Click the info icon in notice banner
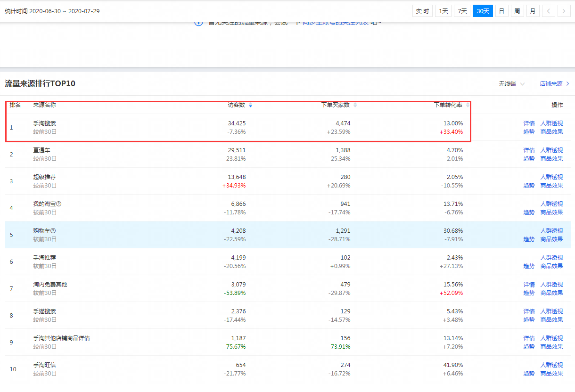Image resolution: width=575 pixels, height=392 pixels. 198,23
